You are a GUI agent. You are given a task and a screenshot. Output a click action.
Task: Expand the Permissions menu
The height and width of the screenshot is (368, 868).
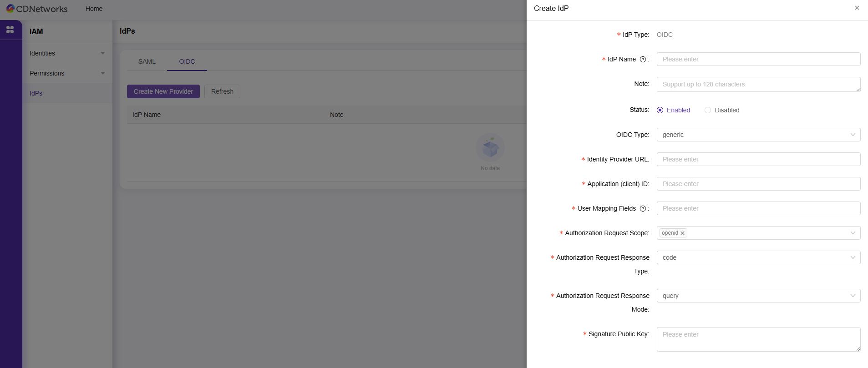67,73
